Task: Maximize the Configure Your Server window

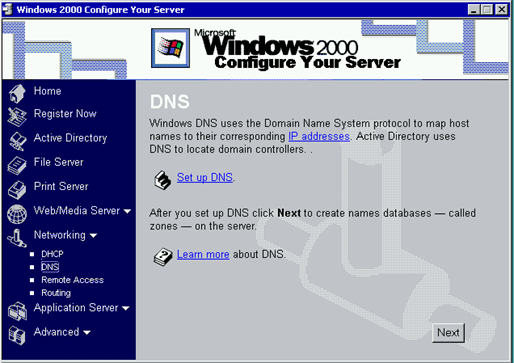Action: click(x=487, y=10)
